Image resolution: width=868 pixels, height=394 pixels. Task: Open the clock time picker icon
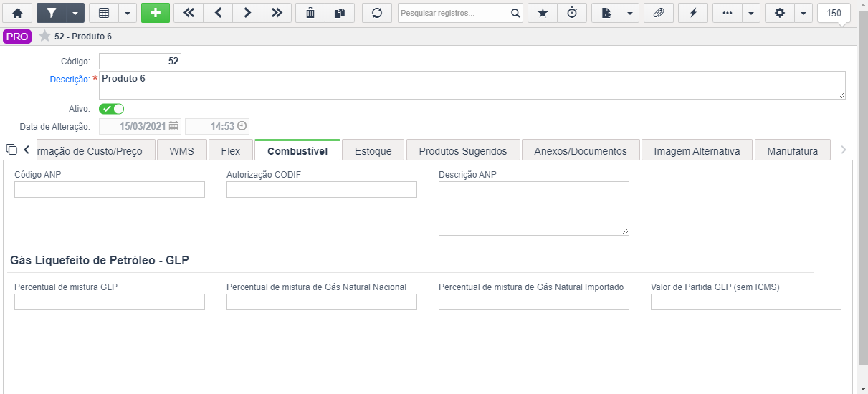click(242, 126)
